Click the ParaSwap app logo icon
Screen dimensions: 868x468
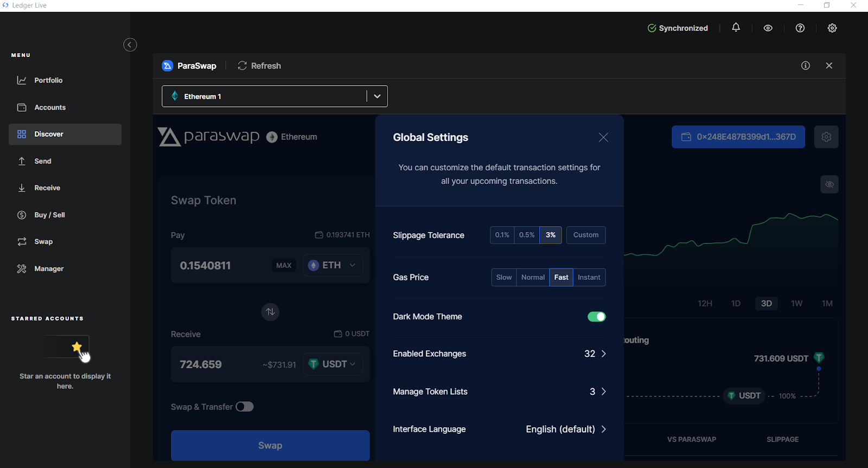168,66
